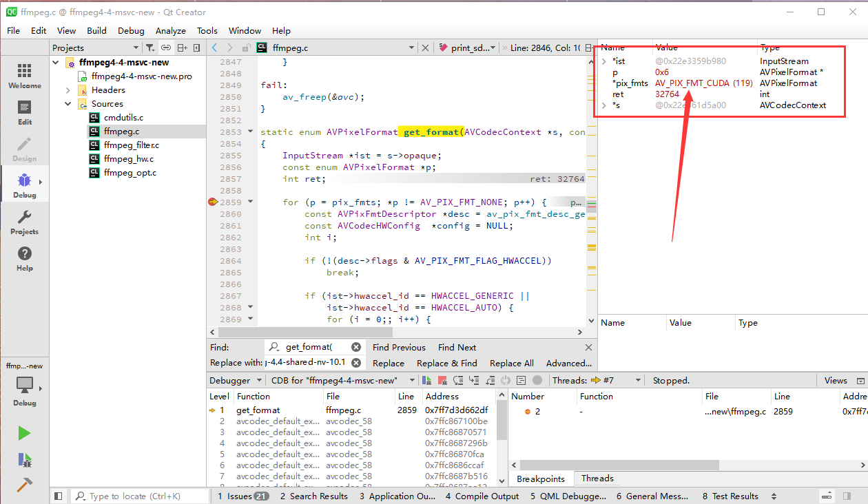This screenshot has height=504, width=868.
Task: Clear the Find field text
Action: click(356, 347)
